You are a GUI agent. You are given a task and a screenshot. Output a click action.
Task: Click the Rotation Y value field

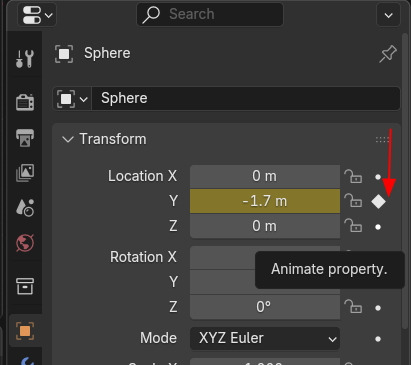(x=222, y=282)
